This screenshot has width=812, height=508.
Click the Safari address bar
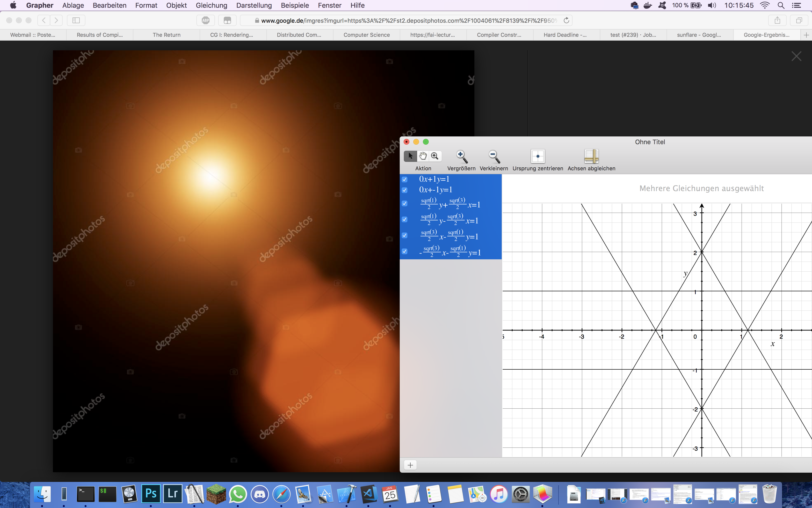[406, 21]
